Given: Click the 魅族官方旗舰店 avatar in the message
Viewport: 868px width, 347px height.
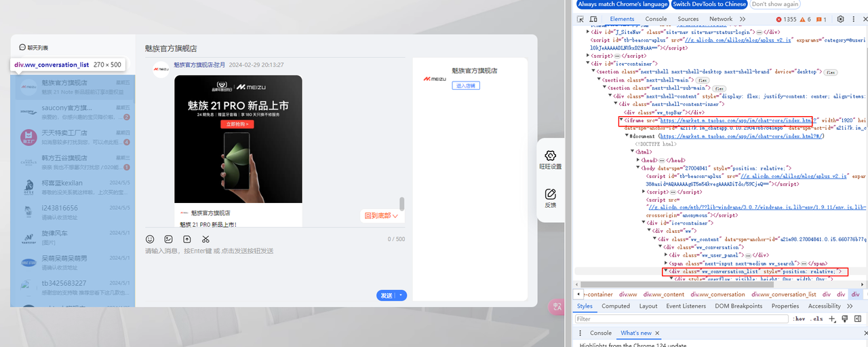Looking at the screenshot, I should (x=161, y=69).
